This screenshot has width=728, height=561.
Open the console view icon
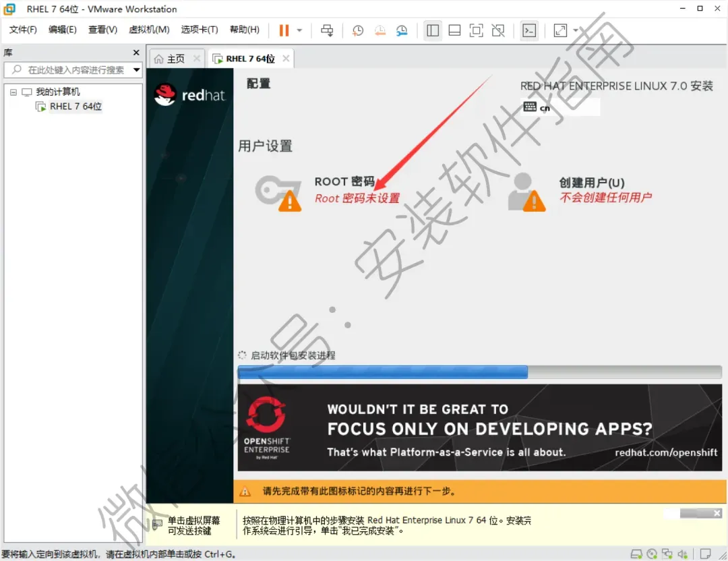529,30
